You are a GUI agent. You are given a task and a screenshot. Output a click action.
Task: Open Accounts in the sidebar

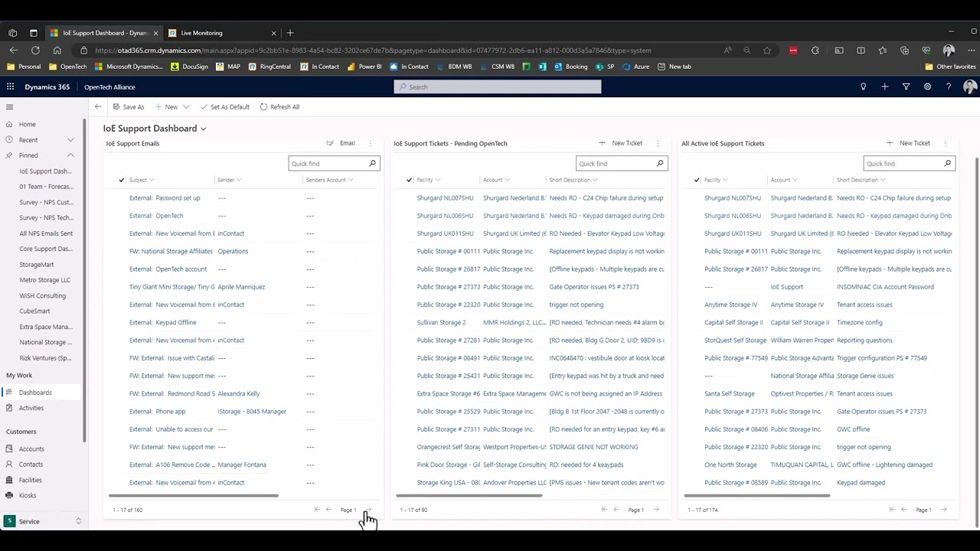[31, 449]
